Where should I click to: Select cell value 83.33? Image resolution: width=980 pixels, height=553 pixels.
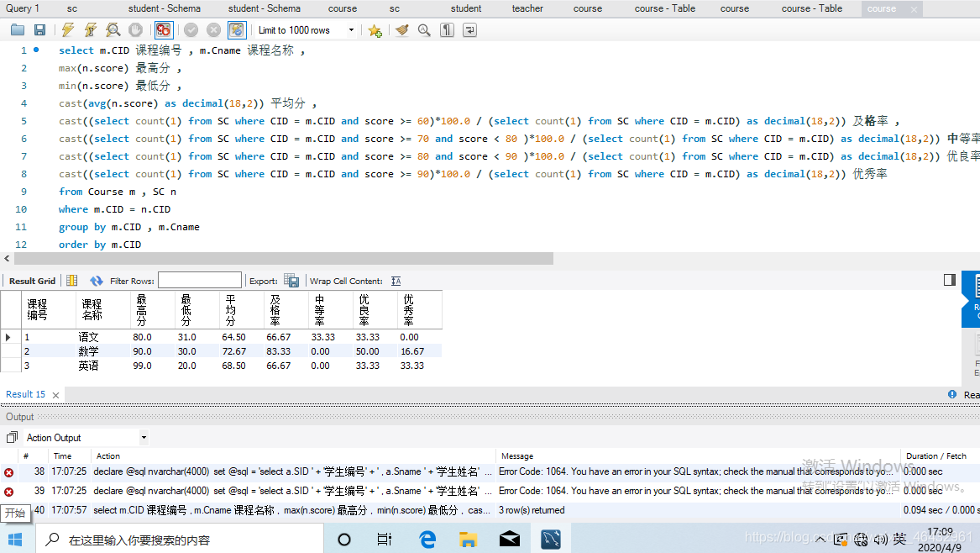278,351
